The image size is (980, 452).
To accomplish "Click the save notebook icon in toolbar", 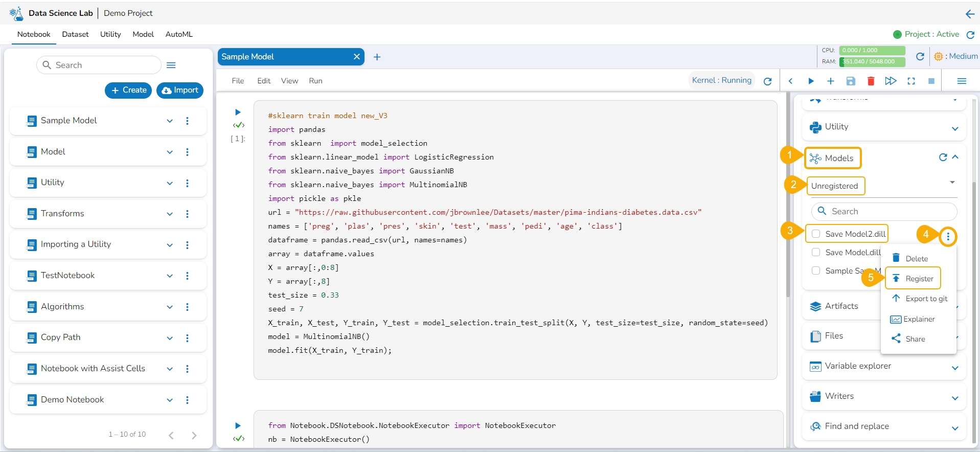I will coord(851,81).
